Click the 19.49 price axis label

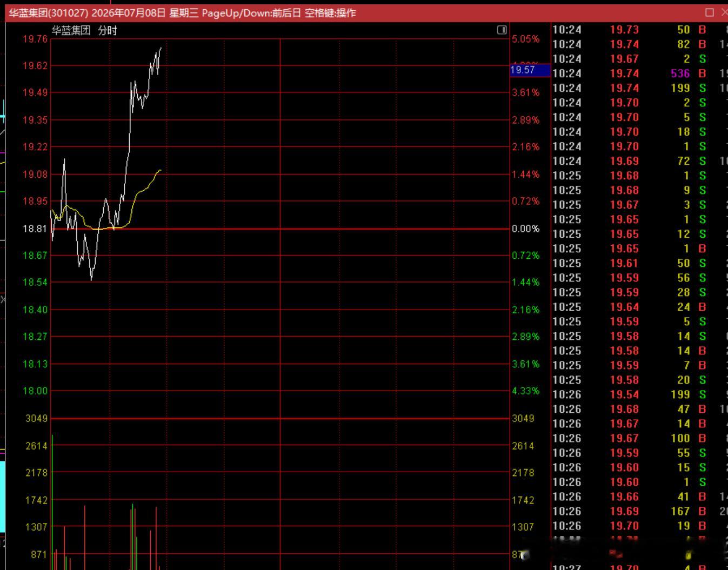point(35,93)
